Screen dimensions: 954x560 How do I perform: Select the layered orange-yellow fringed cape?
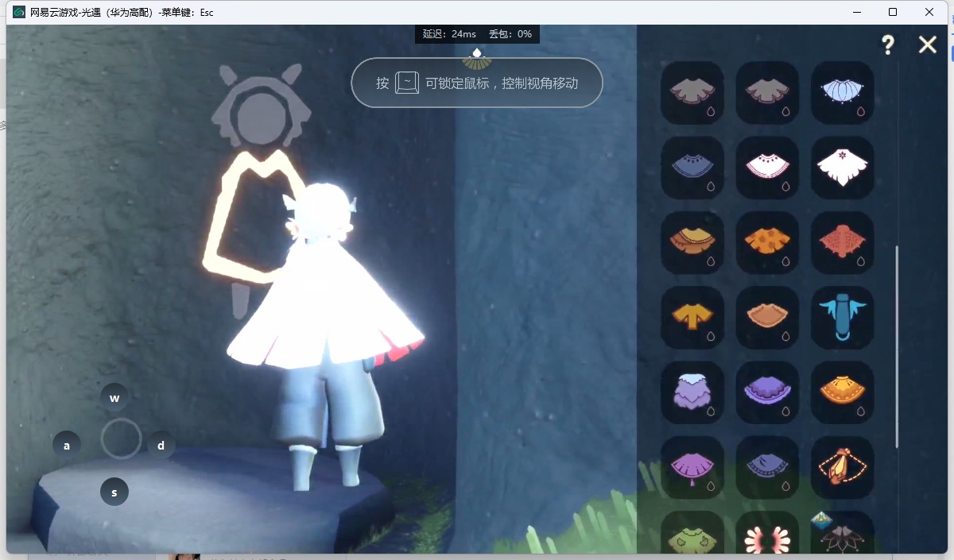click(x=692, y=242)
